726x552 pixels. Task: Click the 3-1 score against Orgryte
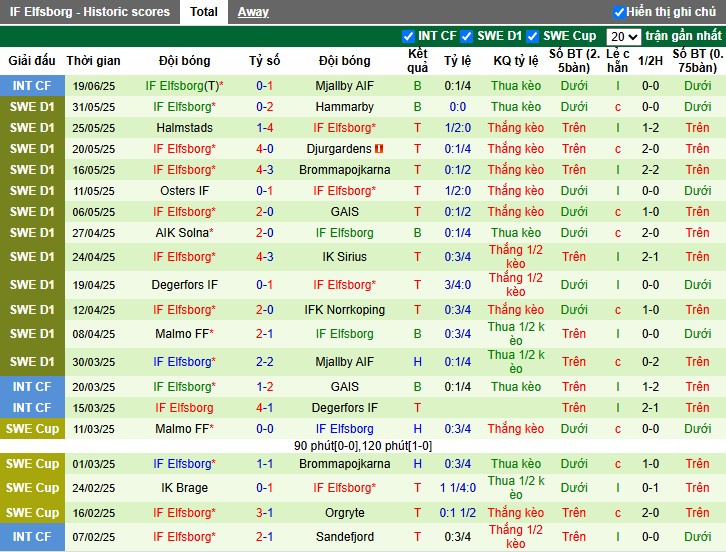264,513
